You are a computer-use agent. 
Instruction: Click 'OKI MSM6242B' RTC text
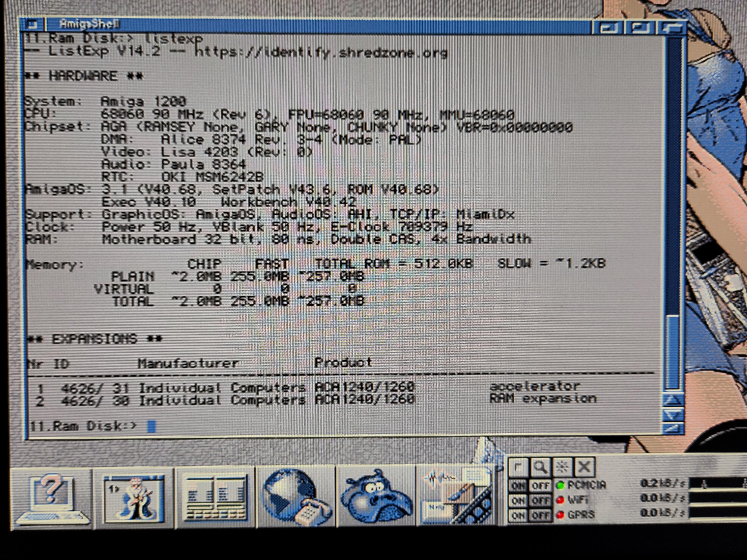pos(212,177)
